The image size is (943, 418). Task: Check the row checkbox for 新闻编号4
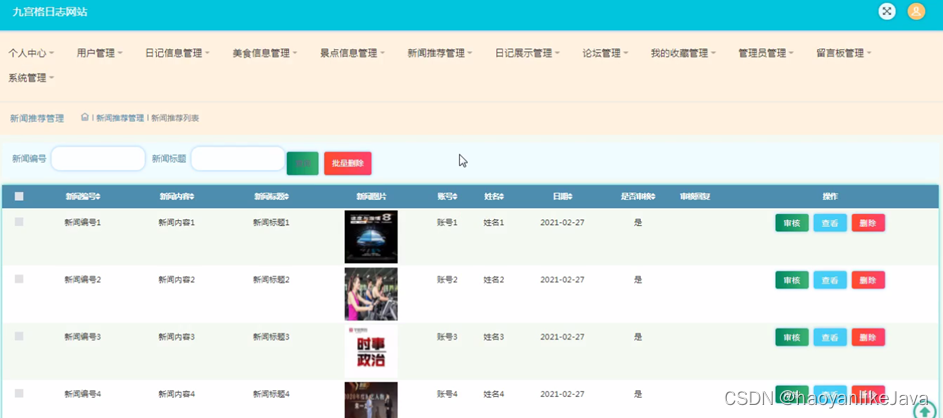pyautogui.click(x=19, y=393)
